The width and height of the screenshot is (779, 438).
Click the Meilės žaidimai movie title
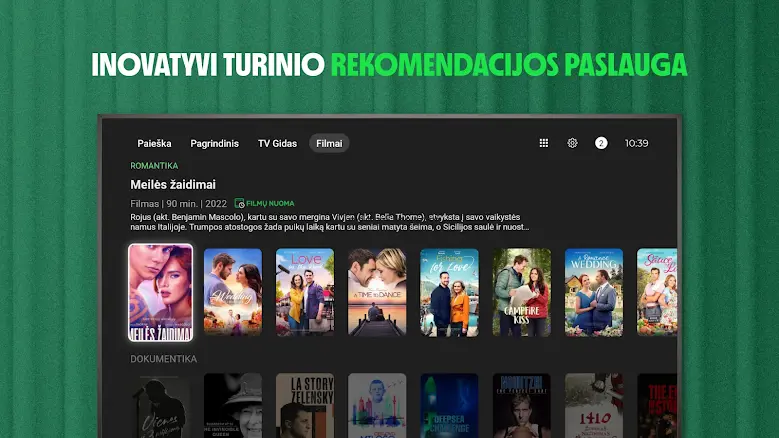click(173, 185)
